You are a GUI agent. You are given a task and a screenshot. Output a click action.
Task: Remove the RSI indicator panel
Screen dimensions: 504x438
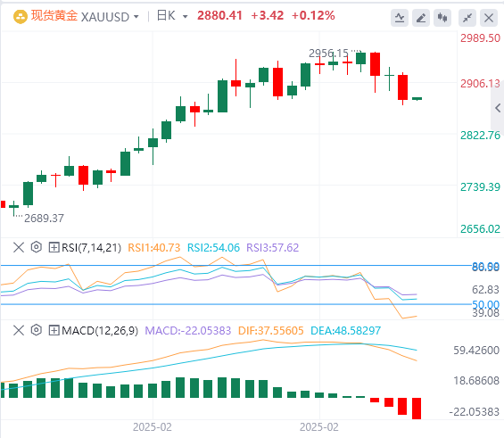click(x=19, y=247)
